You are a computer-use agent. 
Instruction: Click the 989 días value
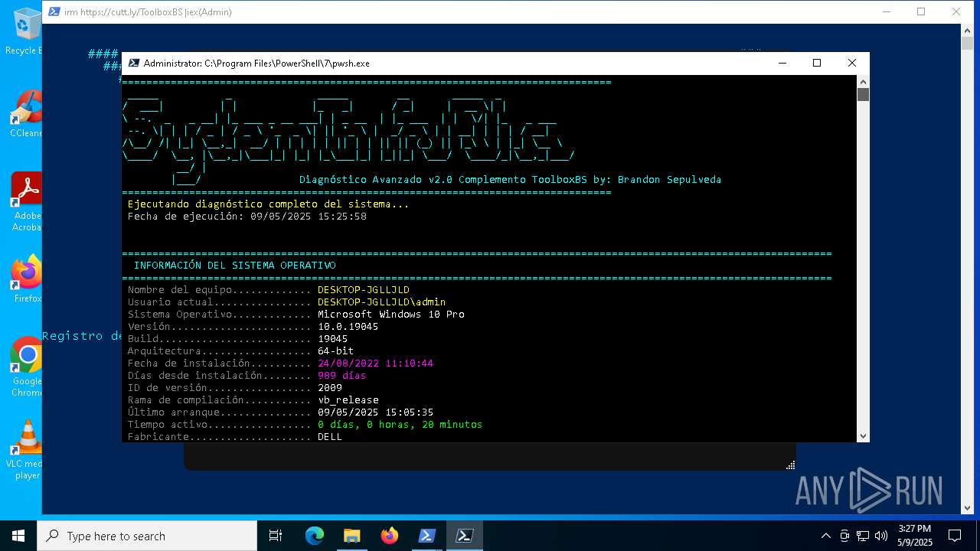click(341, 376)
